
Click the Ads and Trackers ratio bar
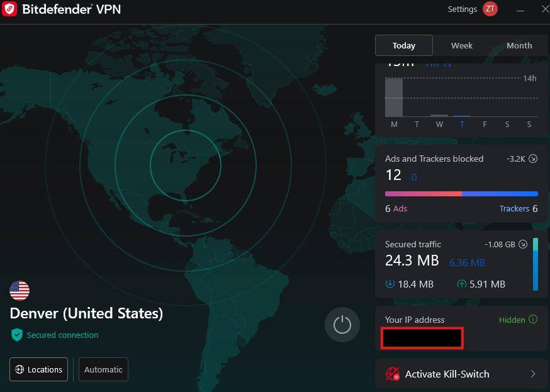[x=461, y=194]
